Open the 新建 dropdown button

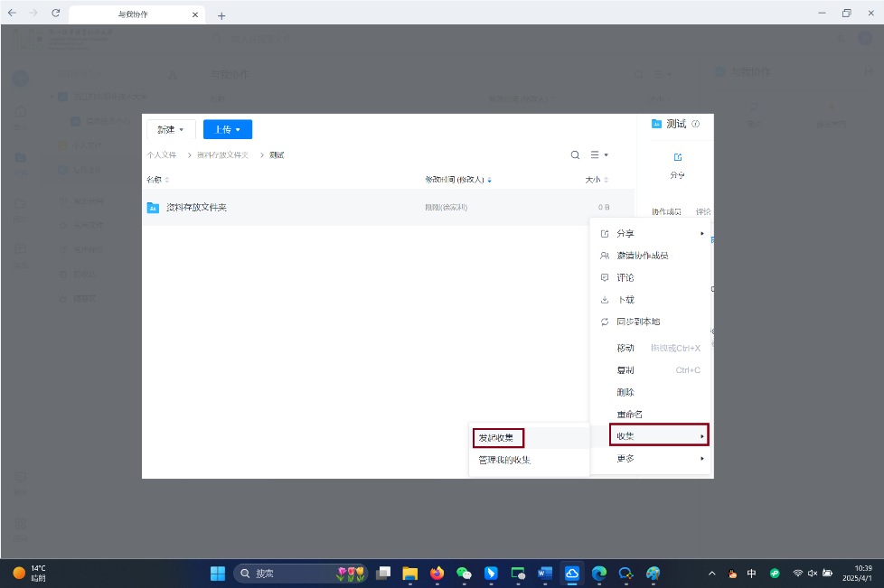pyautogui.click(x=171, y=129)
